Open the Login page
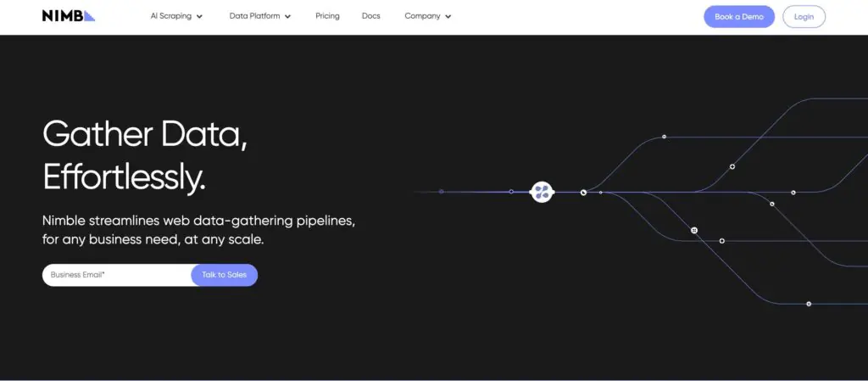 [804, 17]
